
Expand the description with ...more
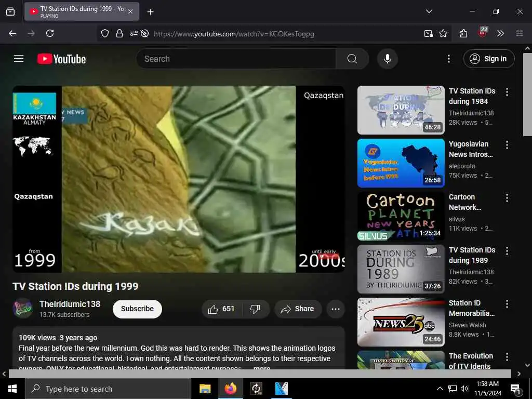[262, 368]
